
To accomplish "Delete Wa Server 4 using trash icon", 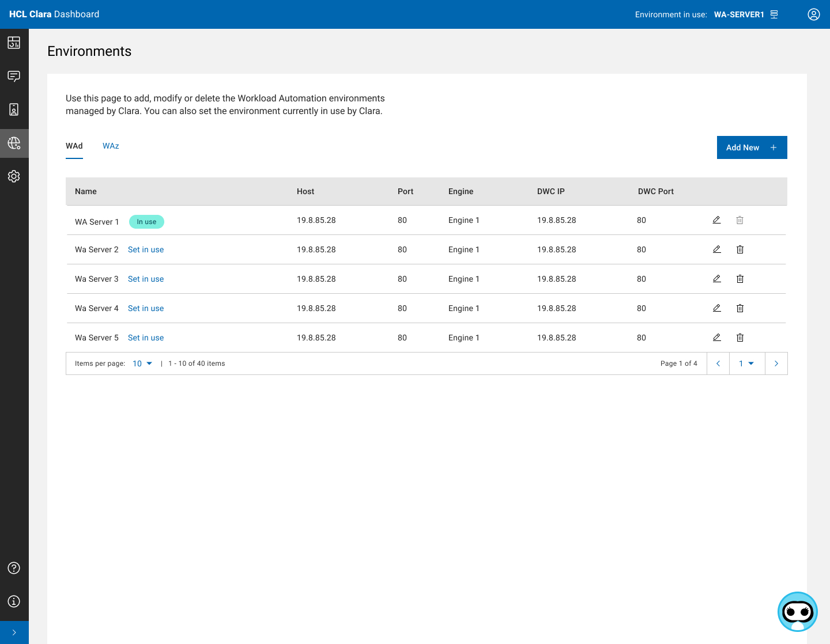I will pos(740,308).
